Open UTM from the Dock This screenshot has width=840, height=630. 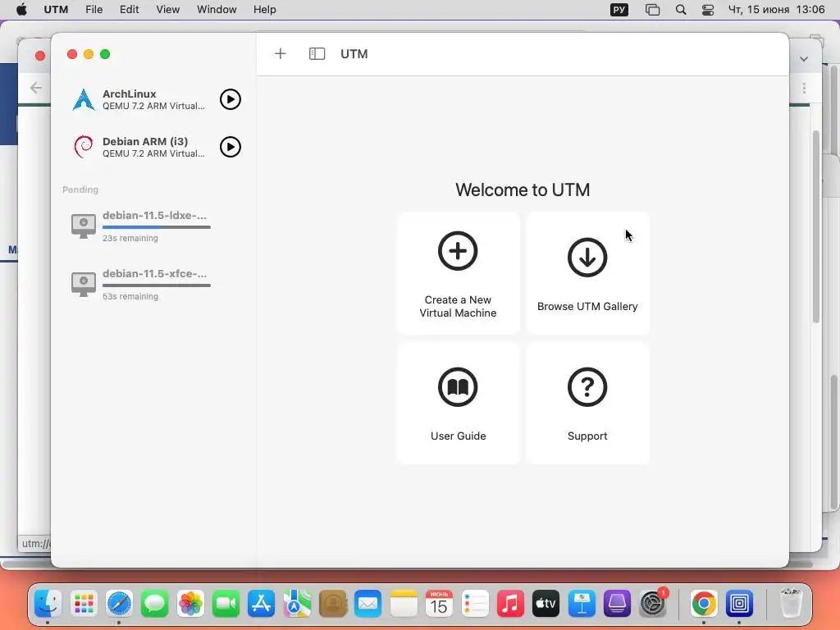pyautogui.click(x=739, y=604)
